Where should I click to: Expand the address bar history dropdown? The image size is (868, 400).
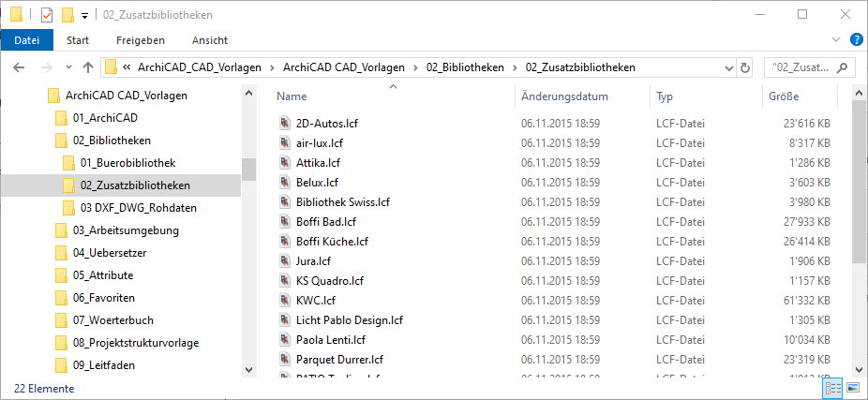[729, 68]
